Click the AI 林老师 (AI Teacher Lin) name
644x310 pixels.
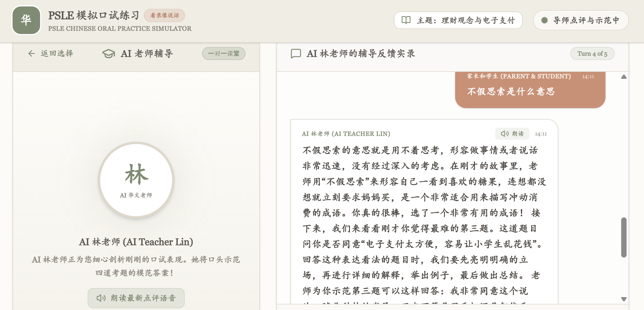point(136,242)
